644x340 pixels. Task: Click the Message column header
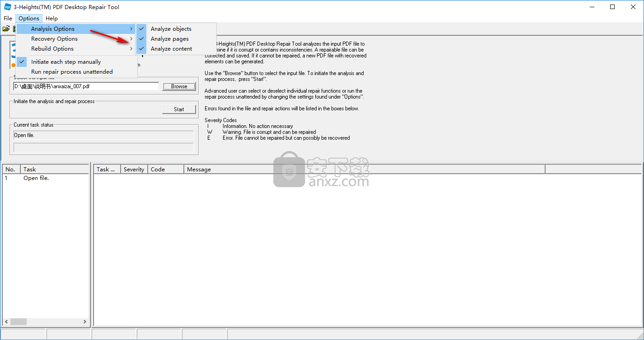click(x=364, y=170)
